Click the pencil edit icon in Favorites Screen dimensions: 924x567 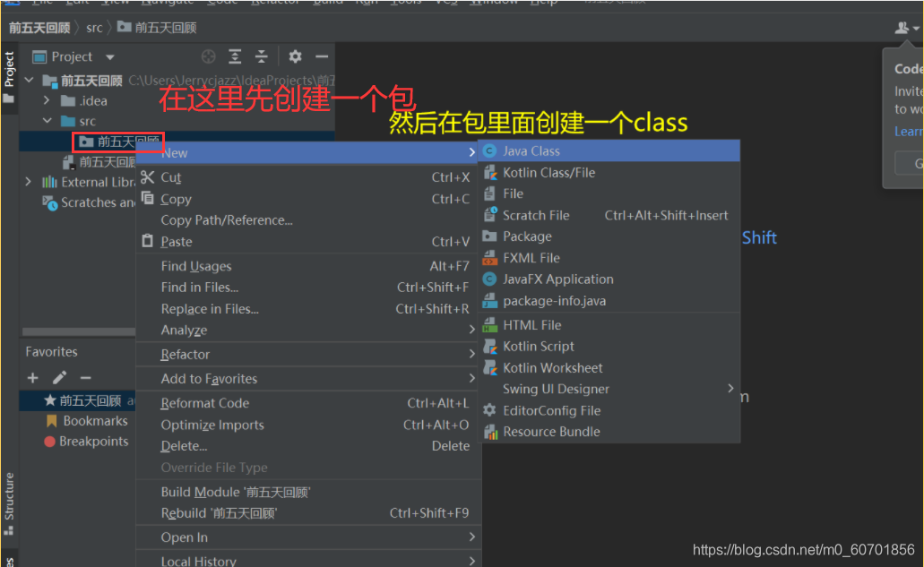tap(59, 377)
